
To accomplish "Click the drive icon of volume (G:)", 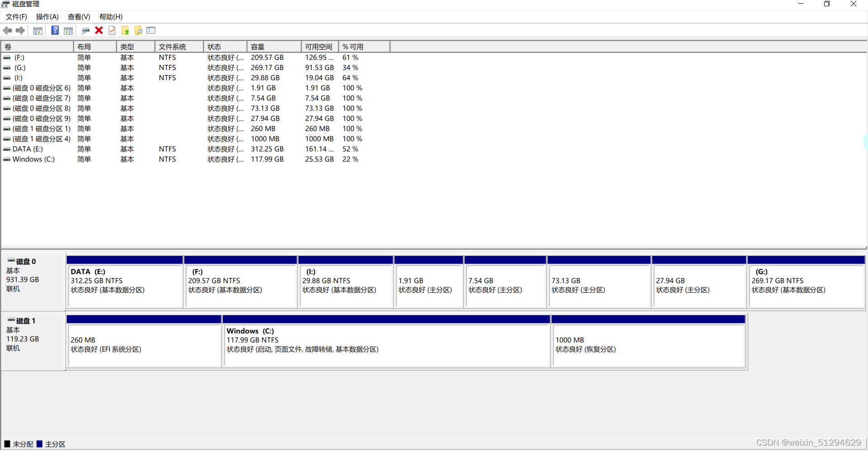I will tap(7, 68).
